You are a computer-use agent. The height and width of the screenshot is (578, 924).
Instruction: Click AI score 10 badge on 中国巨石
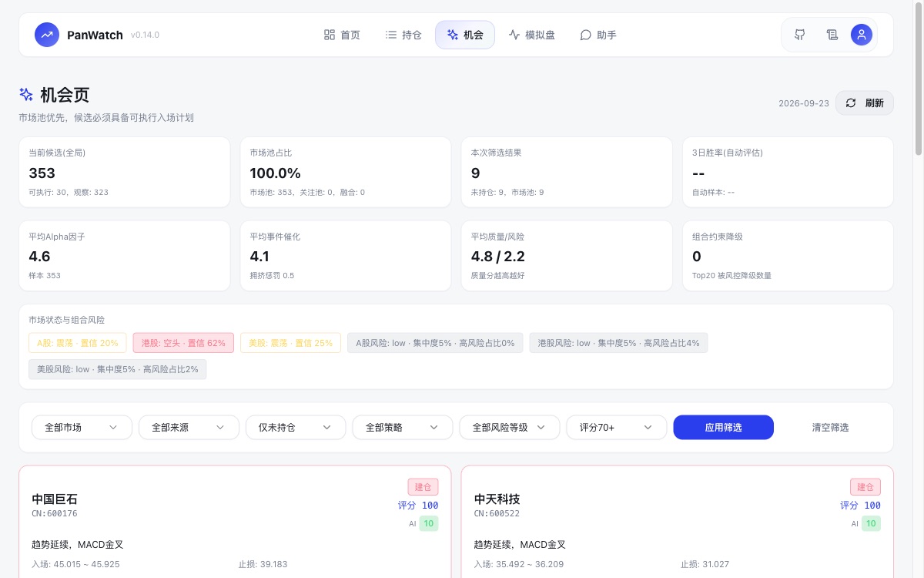(429, 524)
